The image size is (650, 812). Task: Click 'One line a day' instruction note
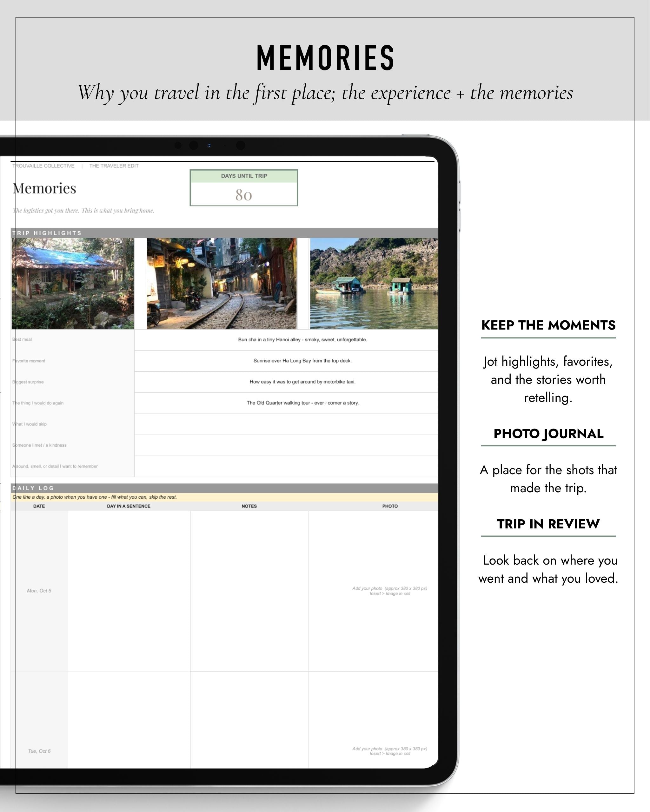(95, 497)
